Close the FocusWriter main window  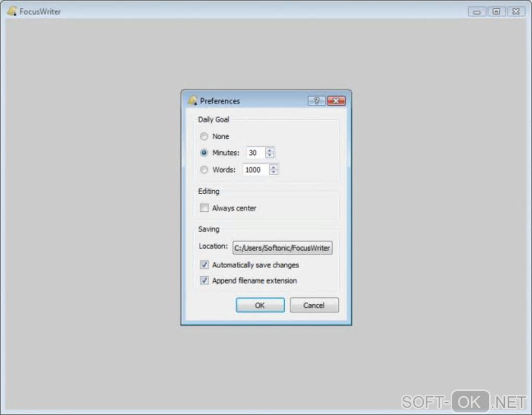516,12
